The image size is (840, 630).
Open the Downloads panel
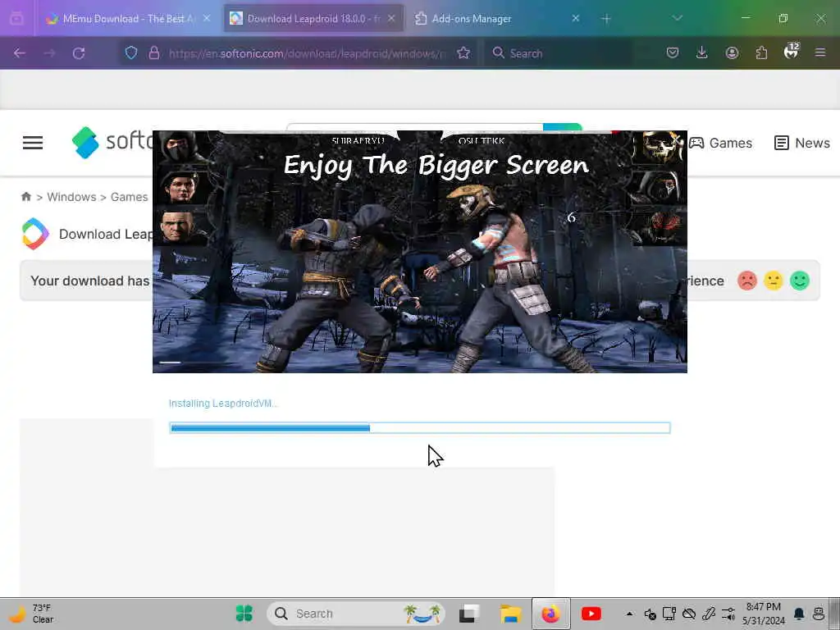click(702, 52)
